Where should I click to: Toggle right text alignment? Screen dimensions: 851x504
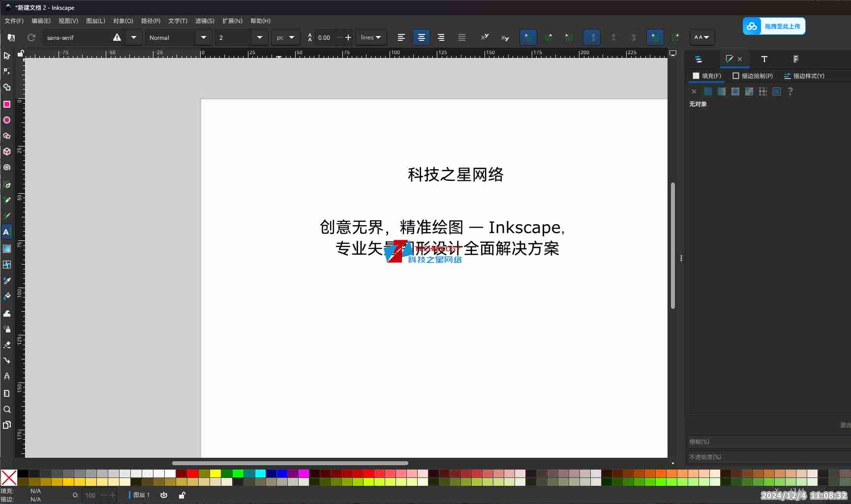click(441, 37)
